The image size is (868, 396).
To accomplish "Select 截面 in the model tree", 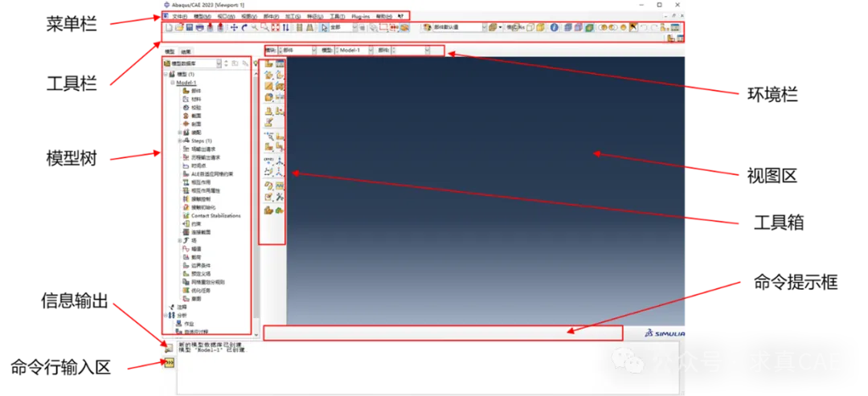I will pyautogui.click(x=196, y=116).
